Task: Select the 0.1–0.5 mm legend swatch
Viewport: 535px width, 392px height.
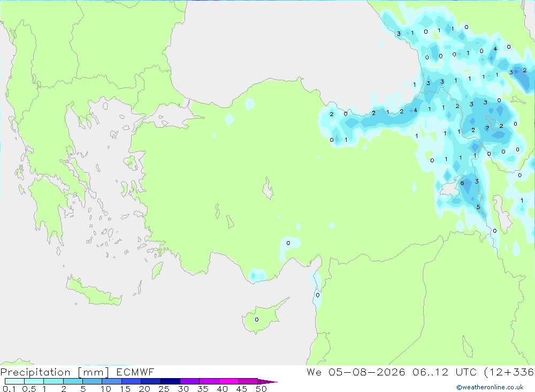Action: (x=14, y=381)
